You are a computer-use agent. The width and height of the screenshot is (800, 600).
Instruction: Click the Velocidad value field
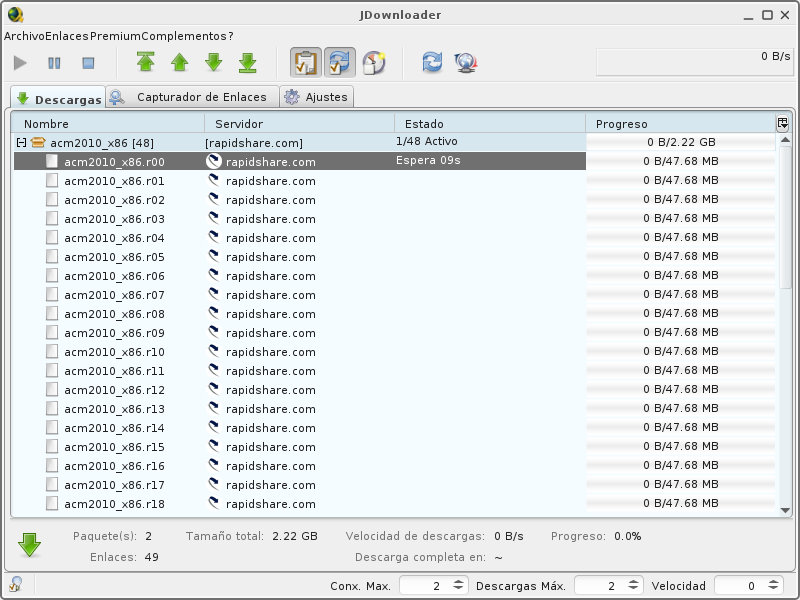[740, 586]
